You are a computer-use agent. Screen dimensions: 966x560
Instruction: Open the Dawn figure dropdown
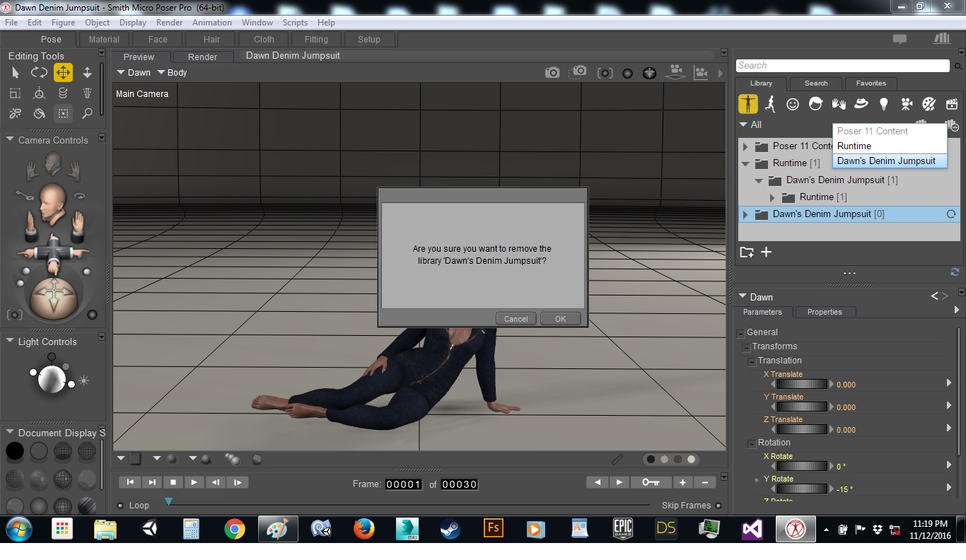pos(134,73)
